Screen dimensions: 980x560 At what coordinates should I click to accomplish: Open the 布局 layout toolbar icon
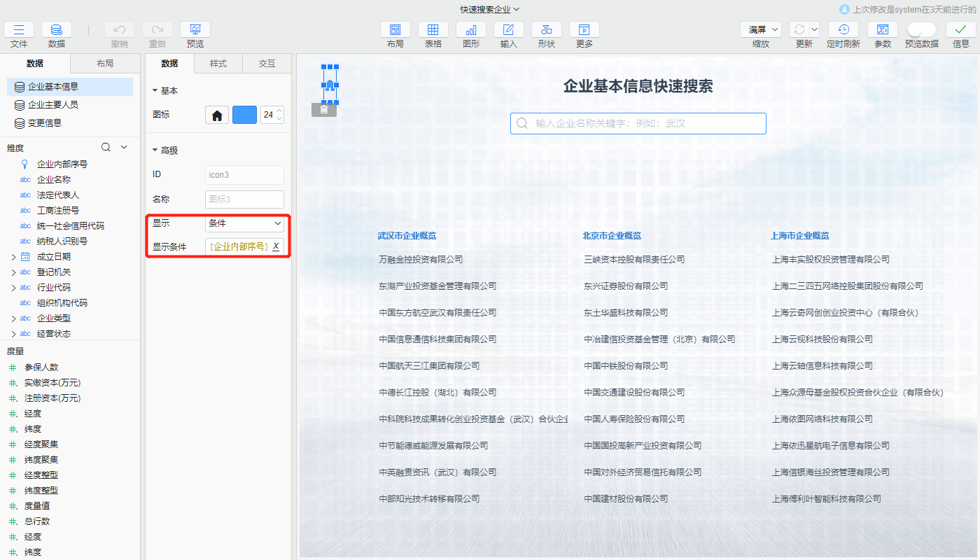[x=395, y=29]
